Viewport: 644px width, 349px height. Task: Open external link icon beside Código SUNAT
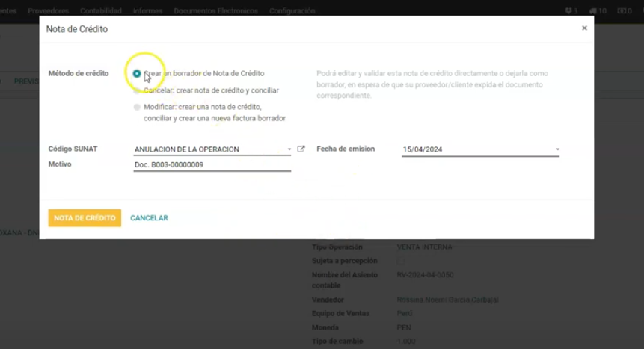pos(301,149)
